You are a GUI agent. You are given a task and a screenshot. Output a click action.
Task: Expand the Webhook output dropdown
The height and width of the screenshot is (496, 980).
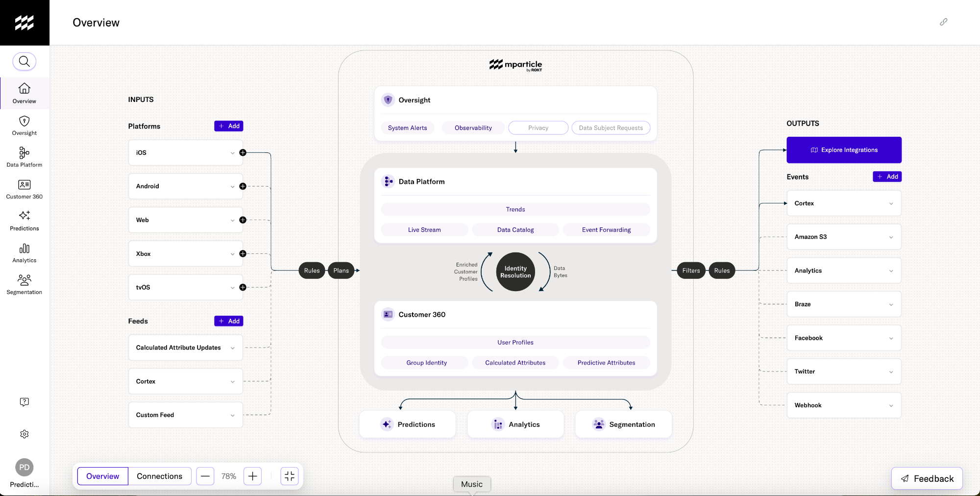click(x=891, y=405)
